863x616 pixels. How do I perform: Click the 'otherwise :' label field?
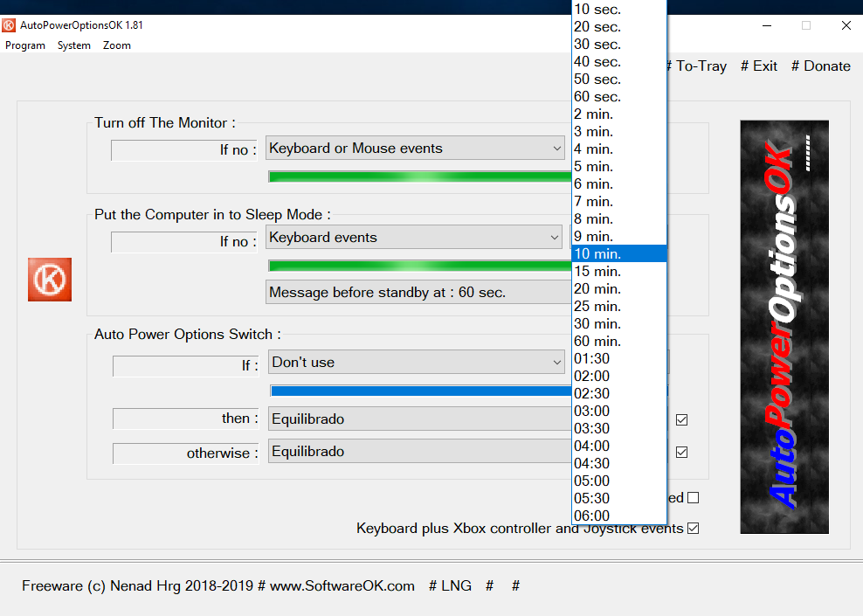click(186, 453)
